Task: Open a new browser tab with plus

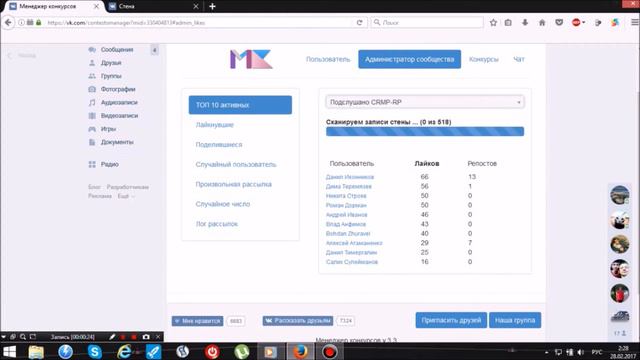Action: pos(212,6)
